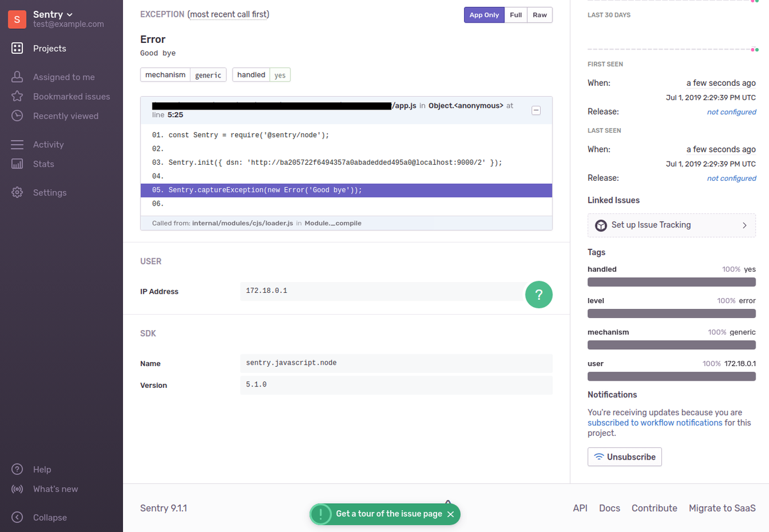Open Set up Issue Tracking
Image resolution: width=769 pixels, height=532 pixels.
pyautogui.click(x=672, y=225)
